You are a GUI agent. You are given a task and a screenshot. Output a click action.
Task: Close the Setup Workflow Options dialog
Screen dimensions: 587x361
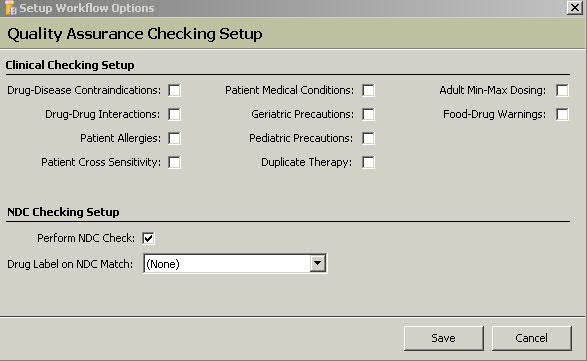point(574,7)
